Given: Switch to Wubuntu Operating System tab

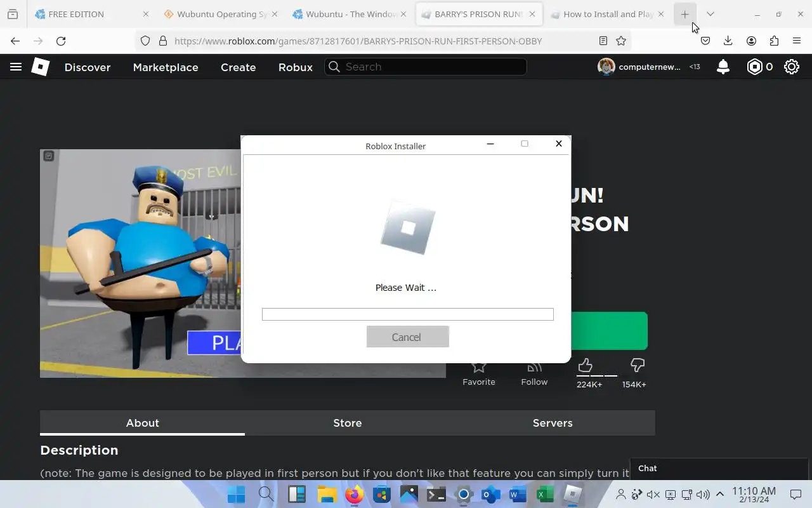Looking at the screenshot, I should pyautogui.click(x=221, y=14).
